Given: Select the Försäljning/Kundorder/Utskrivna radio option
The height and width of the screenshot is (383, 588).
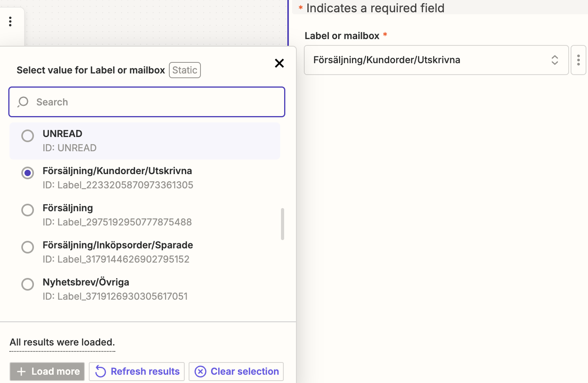Looking at the screenshot, I should (28, 173).
